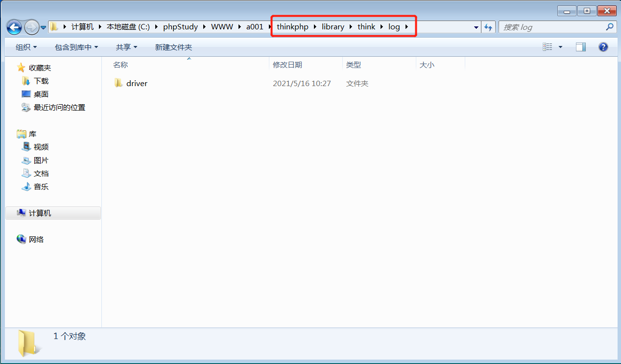Jump to WWW in the address path
Viewport: 621px width, 364px height.
(x=222, y=27)
